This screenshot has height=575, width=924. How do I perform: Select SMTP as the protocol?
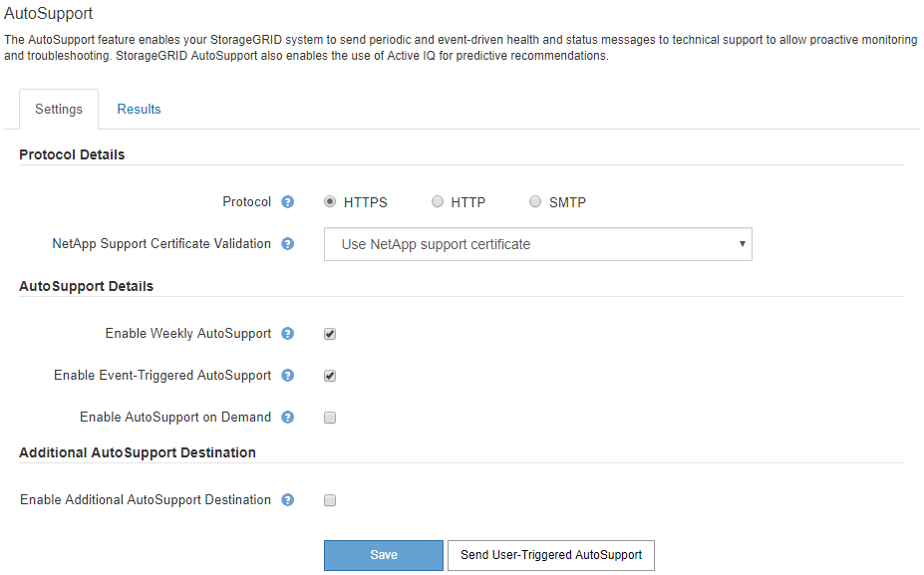[x=535, y=202]
